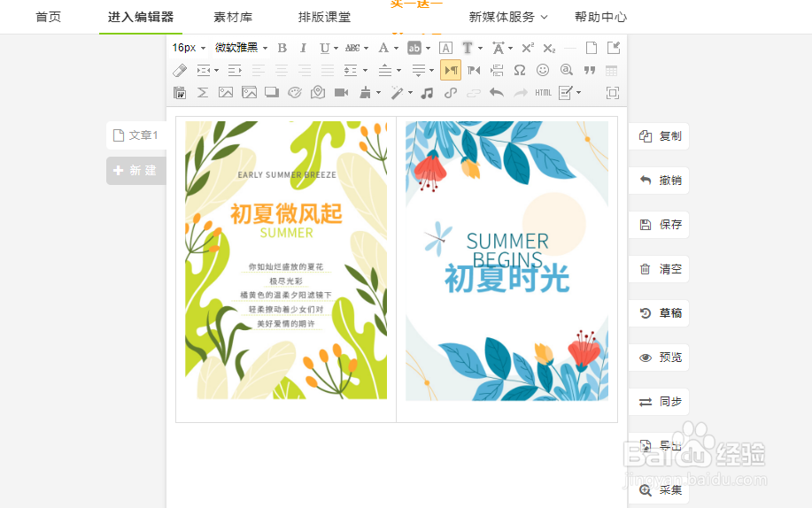Expand the text shadow T dropdown
The image size is (812, 508).
coord(481,48)
